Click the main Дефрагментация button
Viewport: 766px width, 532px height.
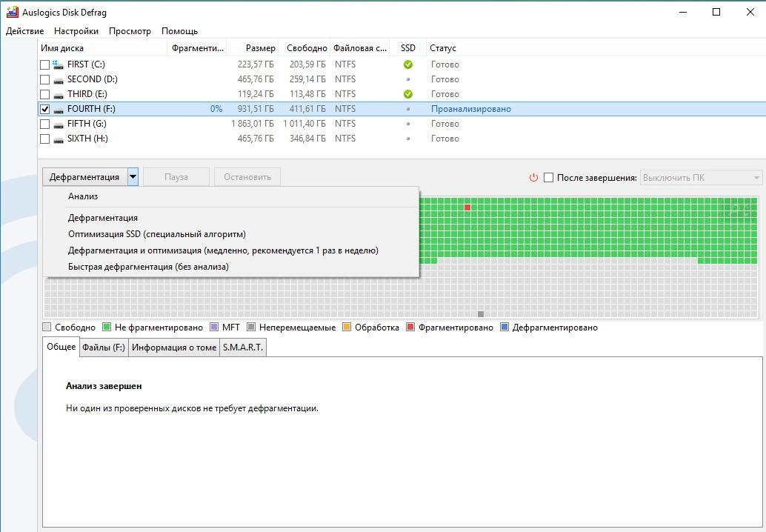[x=85, y=177]
